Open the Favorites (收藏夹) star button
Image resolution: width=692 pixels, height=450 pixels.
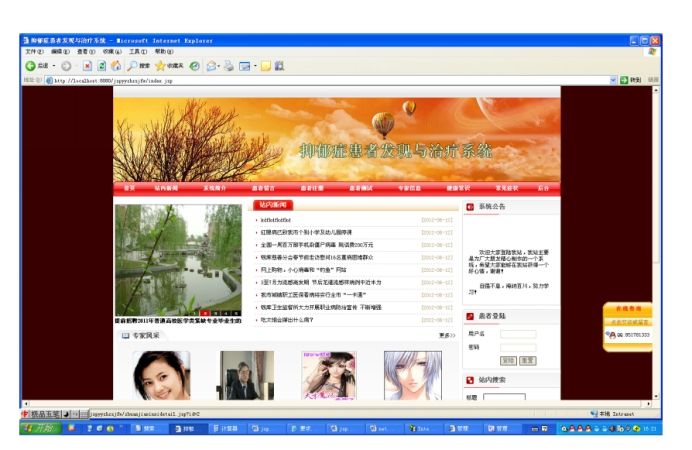(x=169, y=66)
